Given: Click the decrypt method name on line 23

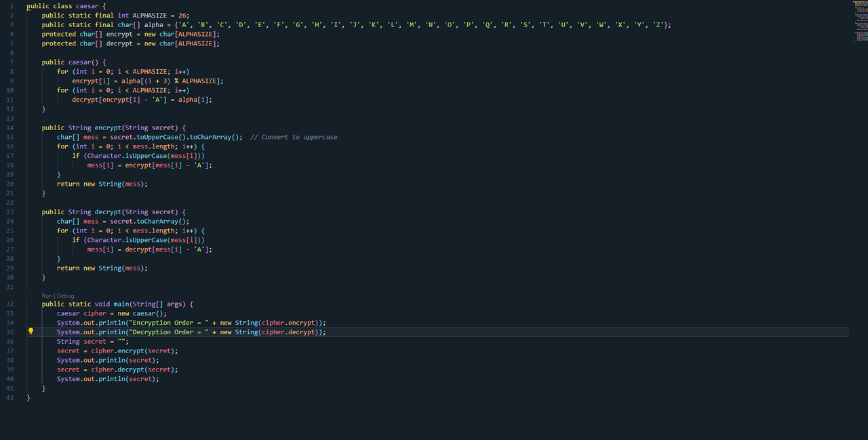Looking at the screenshot, I should pos(110,212).
